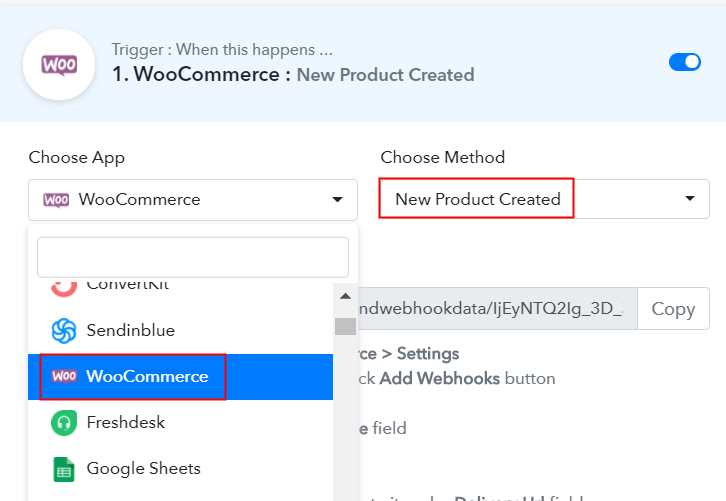Open the New Product Created method selector
726x501 pixels.
click(477, 199)
